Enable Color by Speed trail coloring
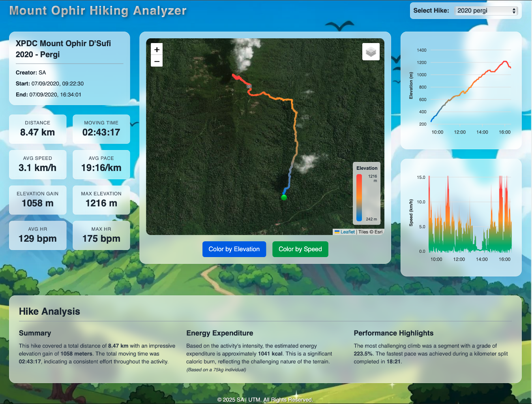 coord(300,249)
